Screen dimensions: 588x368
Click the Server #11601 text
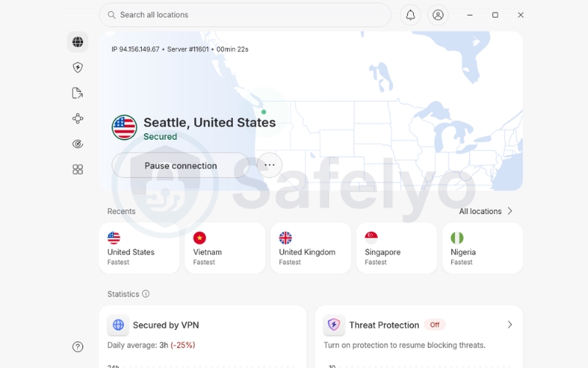click(188, 49)
